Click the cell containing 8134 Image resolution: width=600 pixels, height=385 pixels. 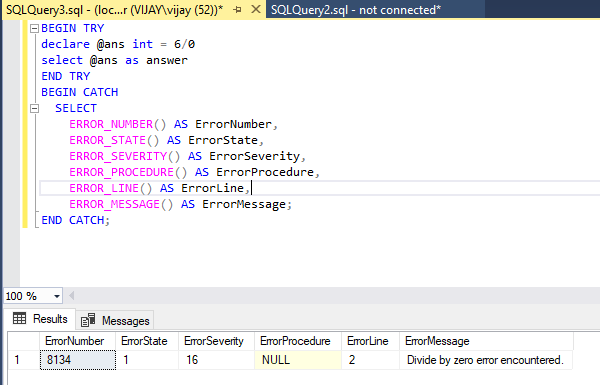[78, 360]
